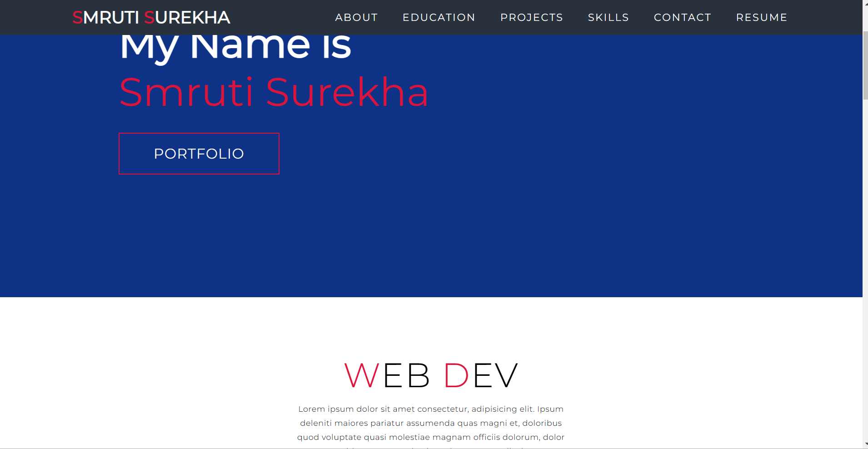Open the ABOUT navigation link

(x=356, y=18)
